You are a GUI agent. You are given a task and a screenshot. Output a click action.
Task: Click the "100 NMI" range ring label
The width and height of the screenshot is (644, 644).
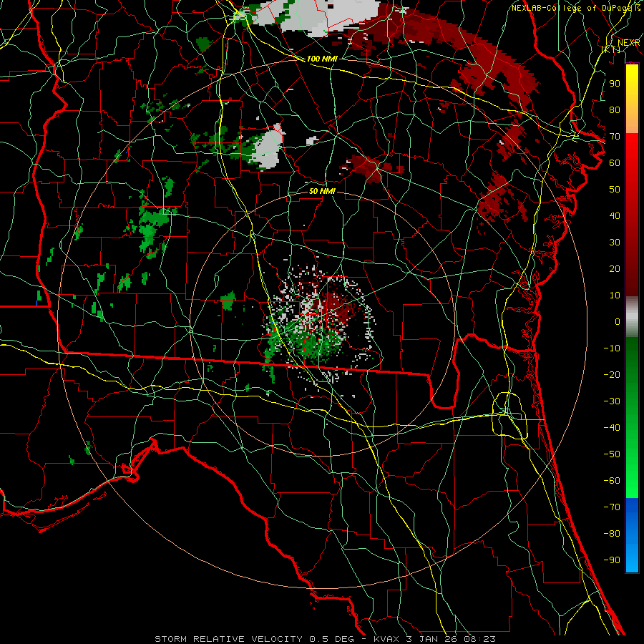click(x=322, y=59)
